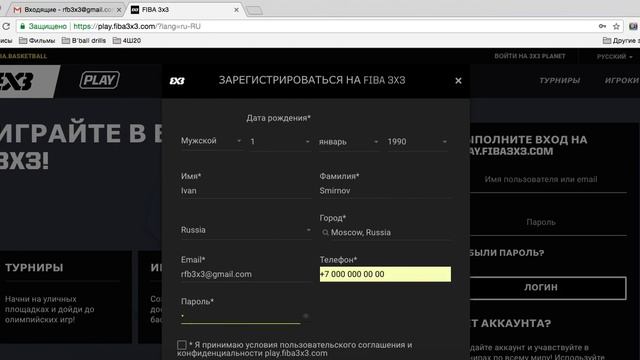Image resolution: width=640 pixels, height=360 pixels.
Task: Reload the page
Action: (6, 27)
